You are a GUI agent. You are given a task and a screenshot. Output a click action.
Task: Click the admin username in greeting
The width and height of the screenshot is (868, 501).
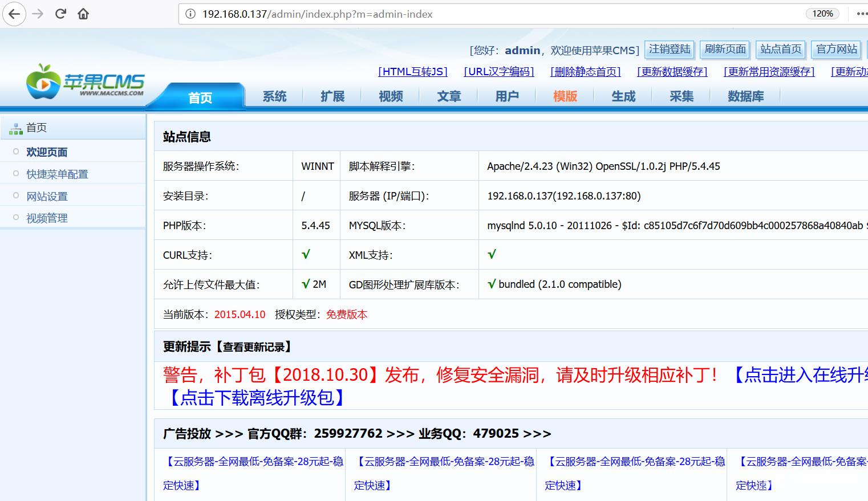pyautogui.click(x=522, y=50)
